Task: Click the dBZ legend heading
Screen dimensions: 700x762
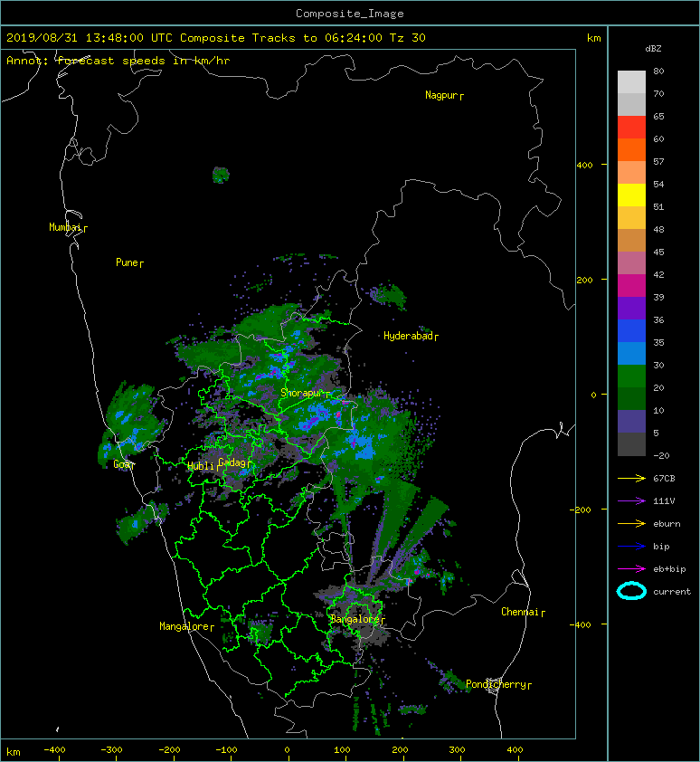Action: (x=653, y=49)
